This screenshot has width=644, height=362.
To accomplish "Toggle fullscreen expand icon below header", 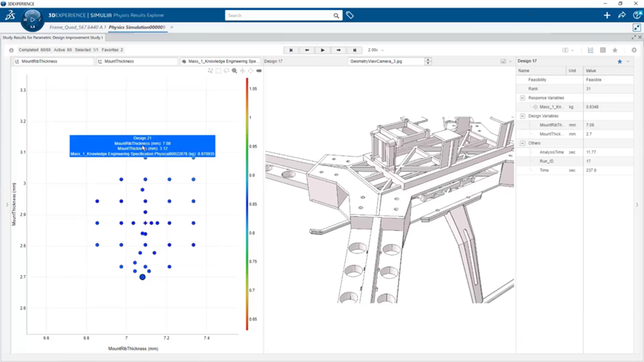I will [x=636, y=28].
